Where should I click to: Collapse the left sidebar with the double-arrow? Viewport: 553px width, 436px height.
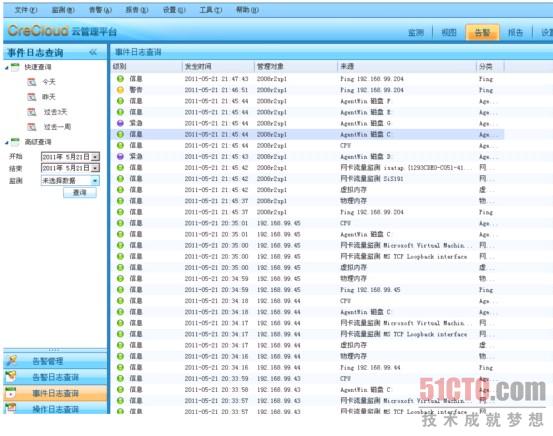click(x=93, y=53)
